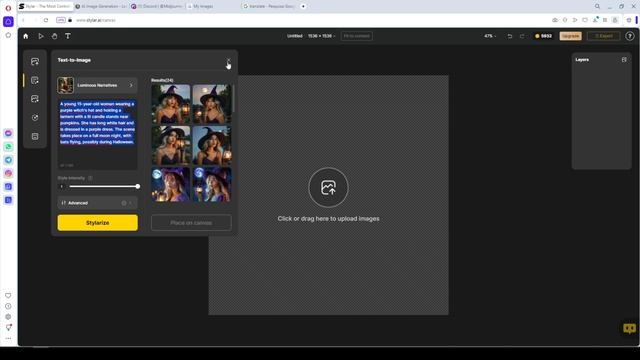Switch to the Stylar browser tab

coord(45,6)
